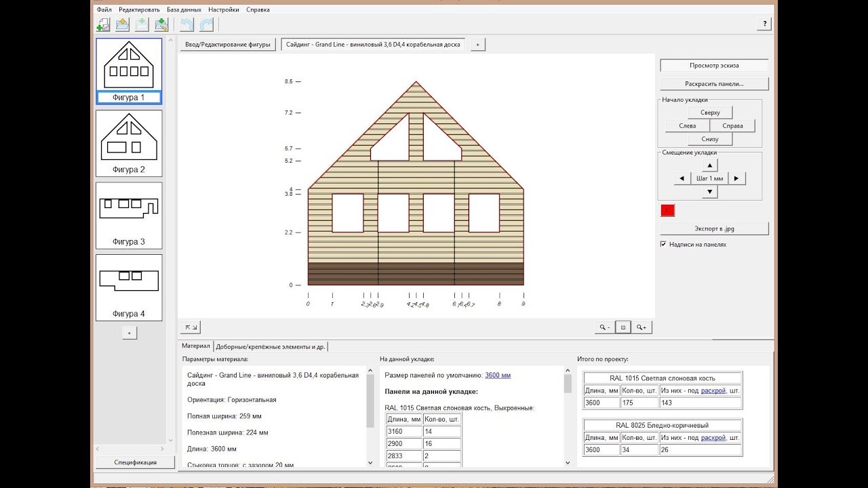Click the Undo arrow icon
868x488 pixels.
[x=186, y=24]
